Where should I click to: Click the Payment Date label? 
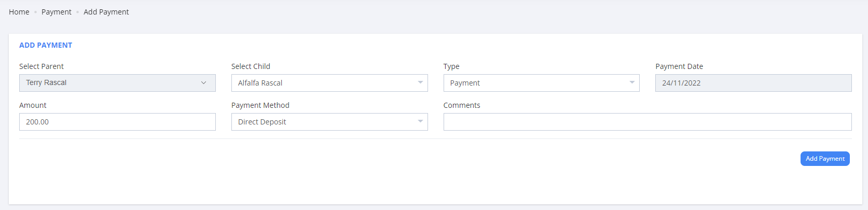click(679, 66)
